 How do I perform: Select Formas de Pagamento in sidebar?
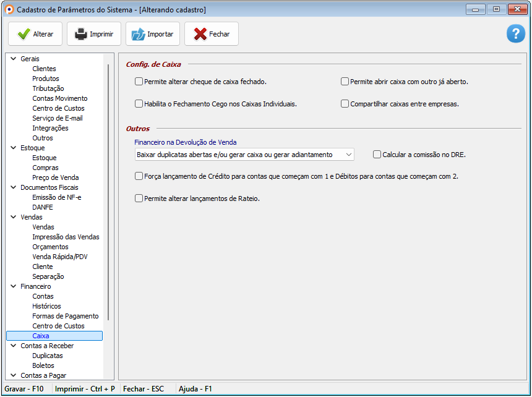coord(65,316)
